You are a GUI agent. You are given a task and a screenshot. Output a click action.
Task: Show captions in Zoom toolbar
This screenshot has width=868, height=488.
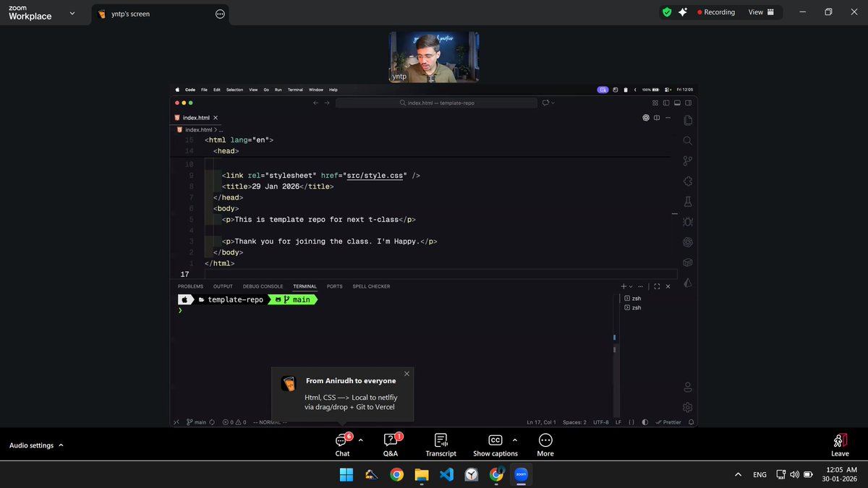tap(495, 445)
